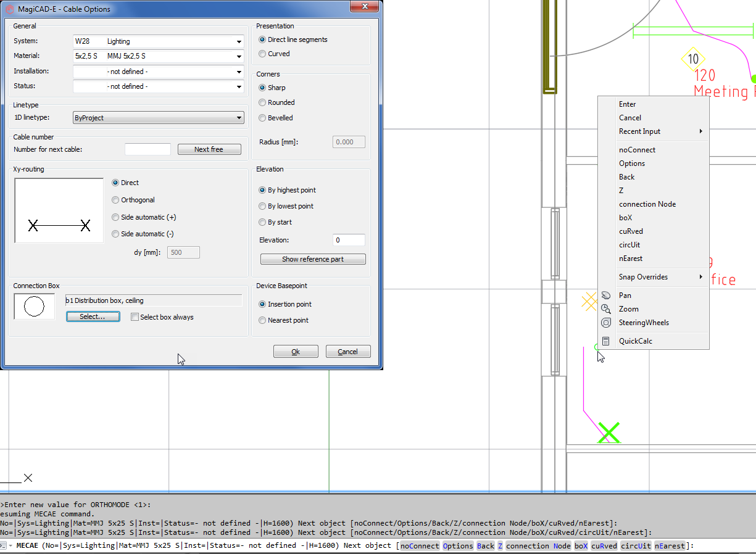Expand the Material dropdown MMJ 5x2,5 S
Viewport: 756px width, 554px height.
click(239, 57)
